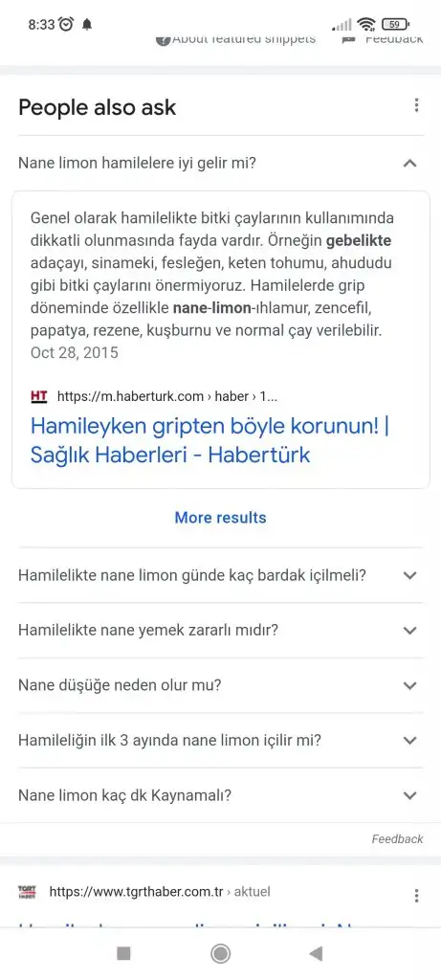Expand Nane limon kaç dk Kaynamalı
Viewport: 441px width, 980px height.
pos(220,795)
